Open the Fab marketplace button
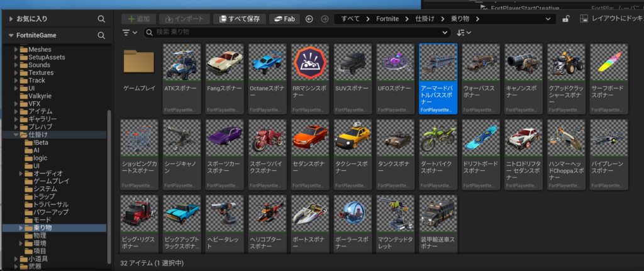The height and width of the screenshot is (271, 644). (x=284, y=19)
